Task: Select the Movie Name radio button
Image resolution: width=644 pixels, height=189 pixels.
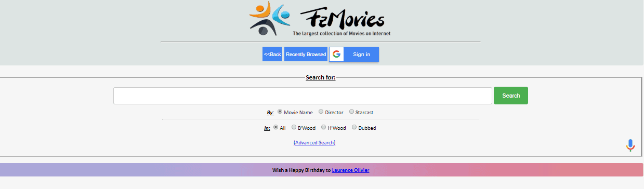Action: [280, 112]
